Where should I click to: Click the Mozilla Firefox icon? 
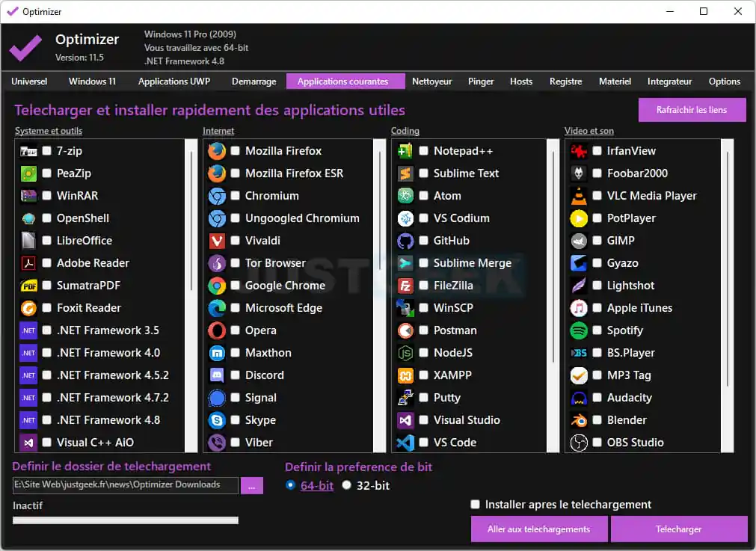click(217, 151)
